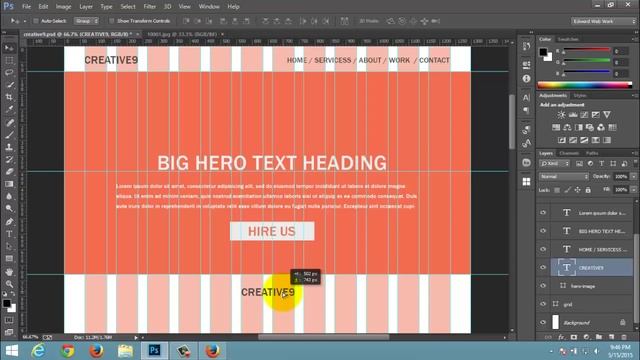Image resolution: width=640 pixels, height=360 pixels.
Task: Hide the hero-image layer
Action: 543,286
